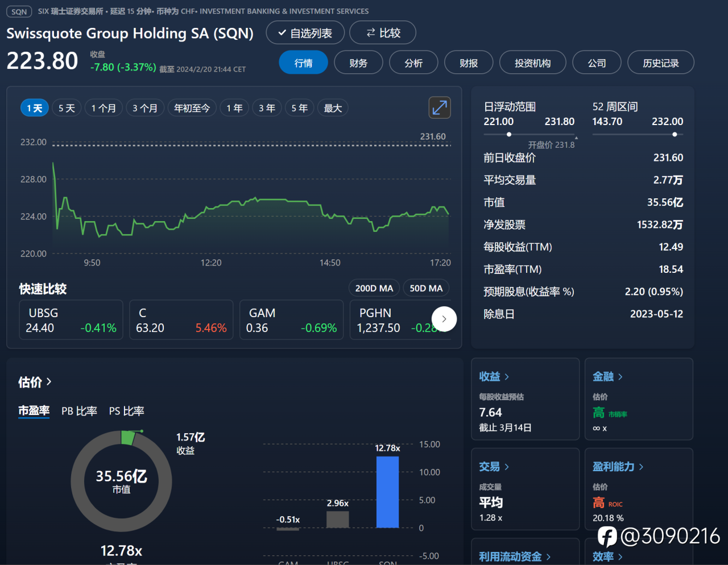
Task: Click the 1.57亿 收益 donut label
Action: tap(191, 443)
